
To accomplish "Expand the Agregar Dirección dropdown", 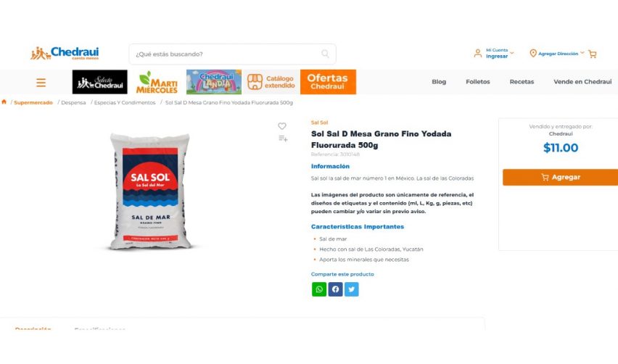I will (x=556, y=53).
